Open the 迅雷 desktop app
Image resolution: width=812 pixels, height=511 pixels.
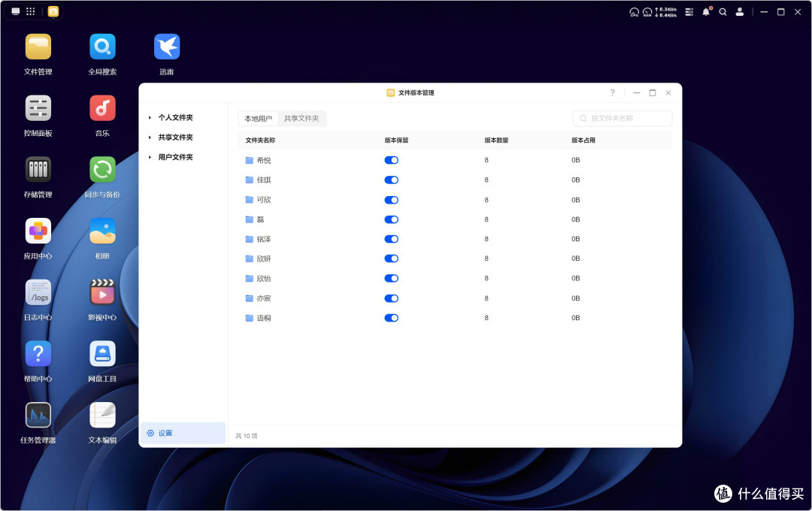167,47
